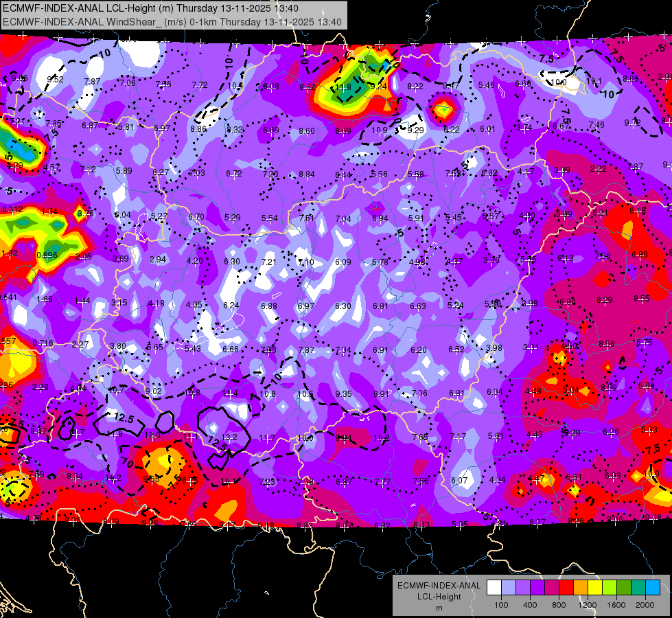Click the wind shear value 6.52
The image size is (672, 618).
point(456,350)
